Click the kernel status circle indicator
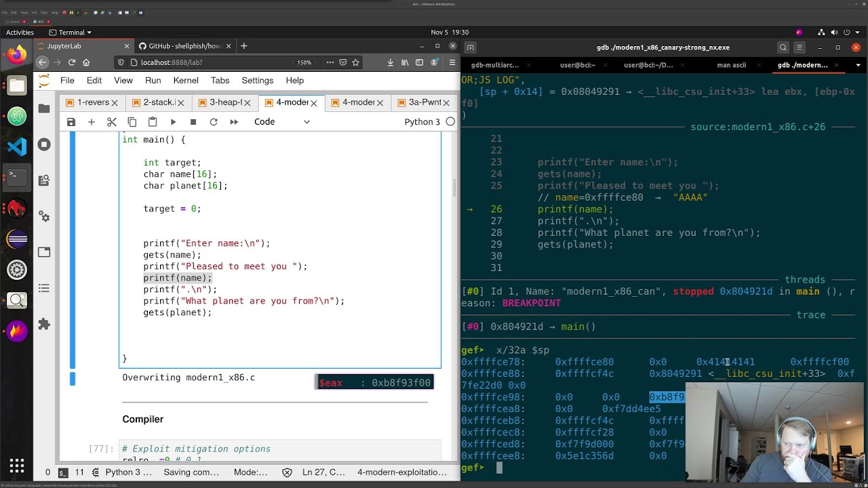 click(450, 122)
